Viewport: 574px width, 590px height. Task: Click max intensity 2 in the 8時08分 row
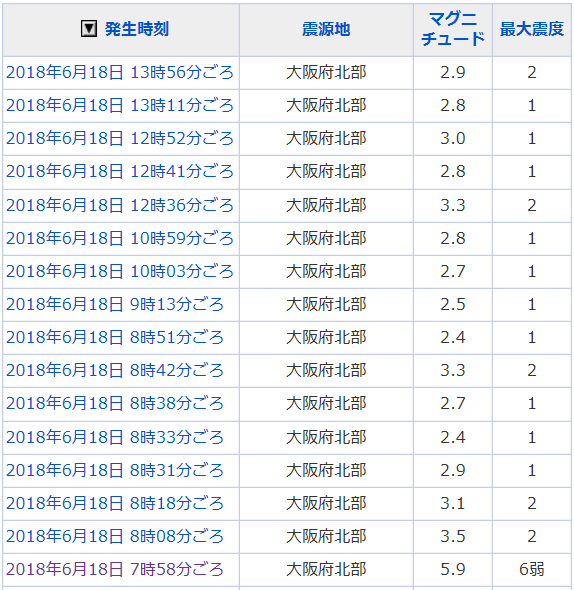[531, 537]
